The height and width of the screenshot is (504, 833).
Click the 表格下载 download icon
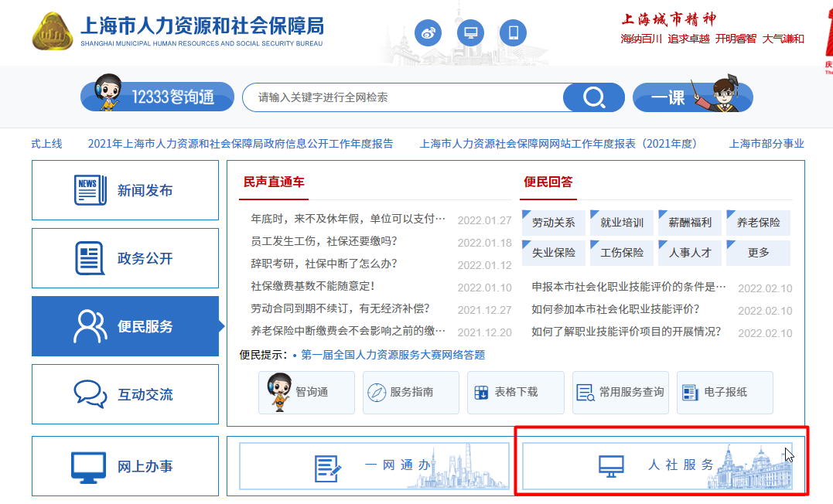point(481,393)
